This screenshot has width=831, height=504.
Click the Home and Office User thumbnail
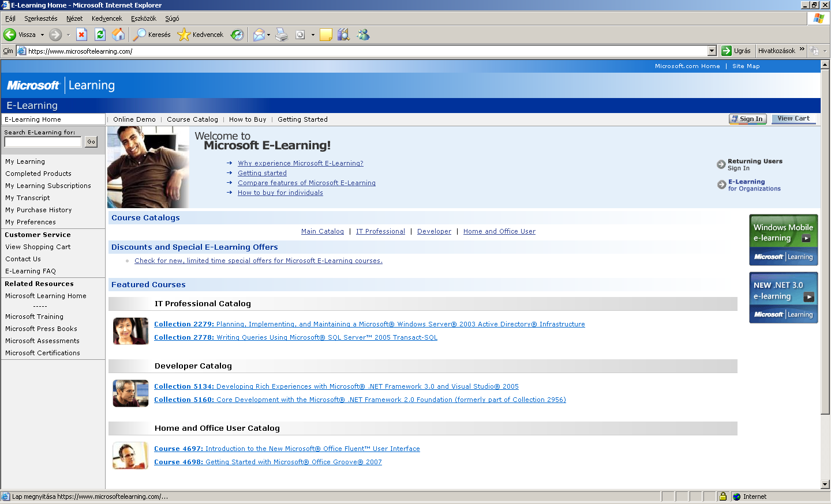130,456
